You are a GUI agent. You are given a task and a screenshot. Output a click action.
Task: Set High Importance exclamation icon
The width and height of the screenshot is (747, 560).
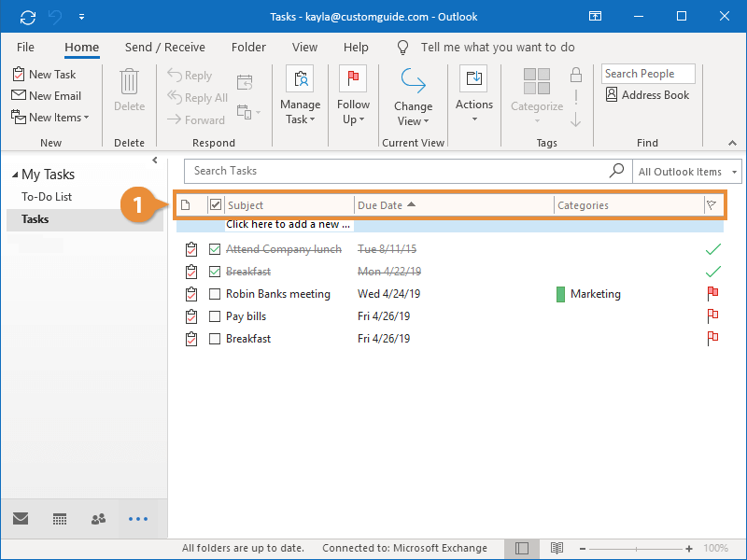pyautogui.click(x=576, y=97)
